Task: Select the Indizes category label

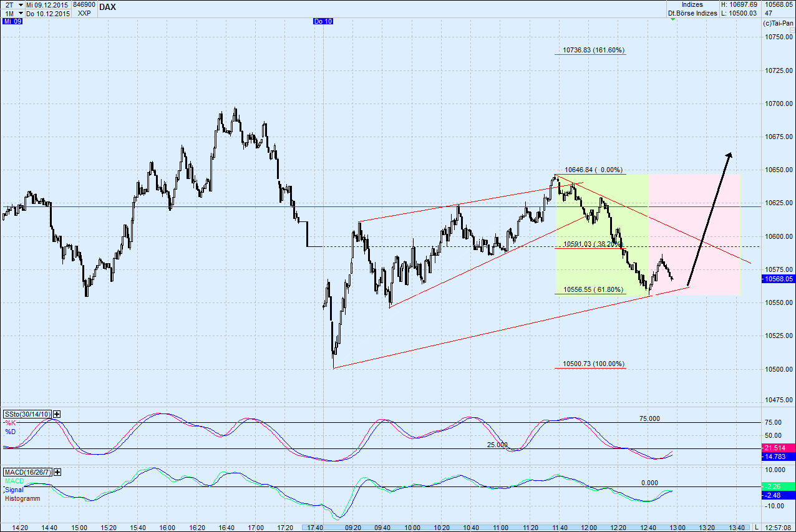Action: (692, 4)
